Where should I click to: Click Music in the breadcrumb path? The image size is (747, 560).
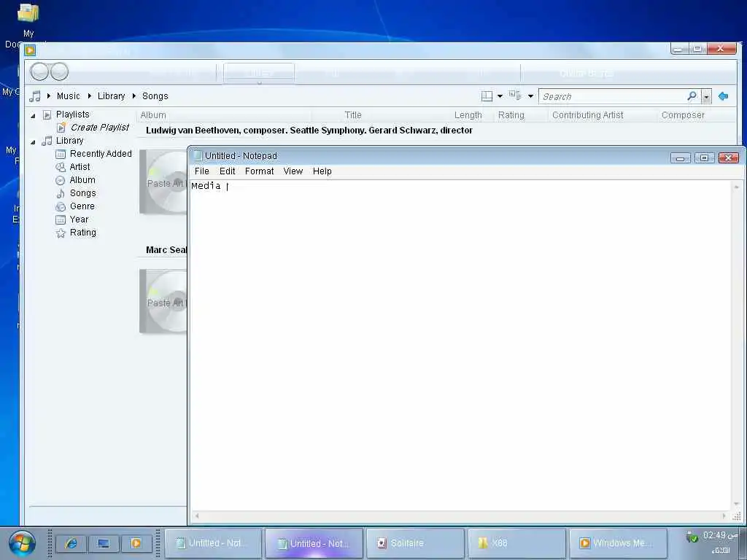[68, 96]
